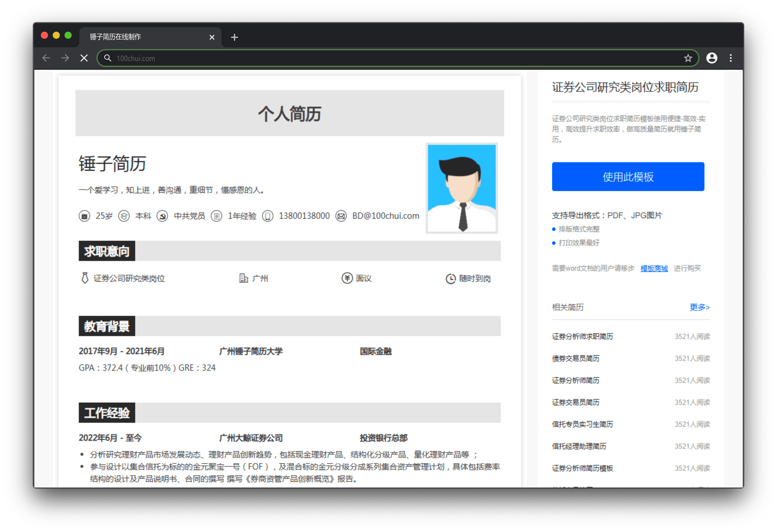Click the resume profile photo
This screenshot has width=777, height=532.
coord(461,188)
